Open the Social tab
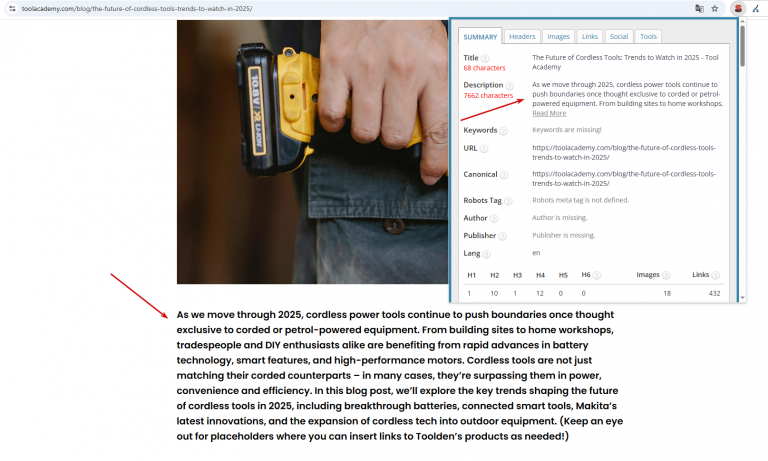 619,37
